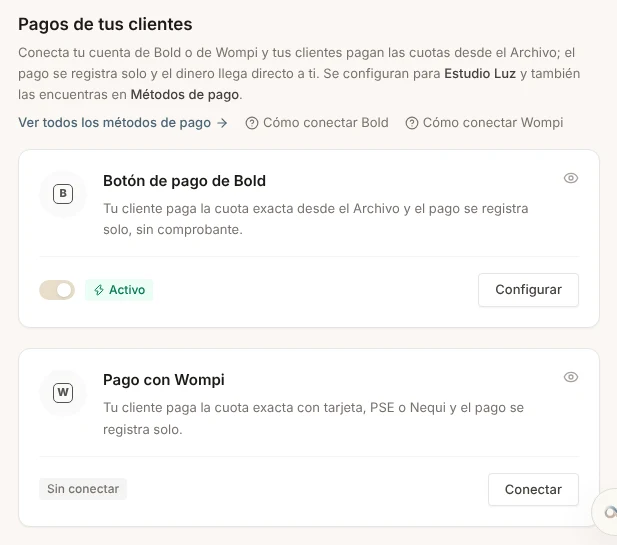Click the Wompi 'W' logo icon
The height and width of the screenshot is (545, 617).
pos(63,393)
